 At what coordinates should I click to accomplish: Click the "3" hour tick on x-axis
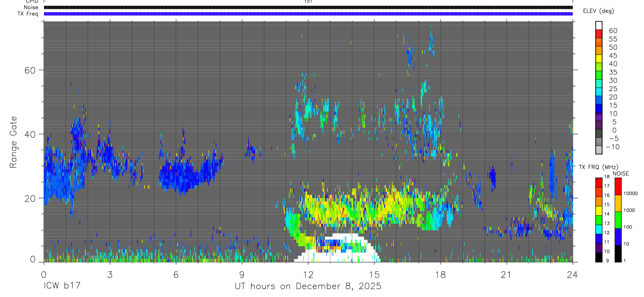click(110, 274)
